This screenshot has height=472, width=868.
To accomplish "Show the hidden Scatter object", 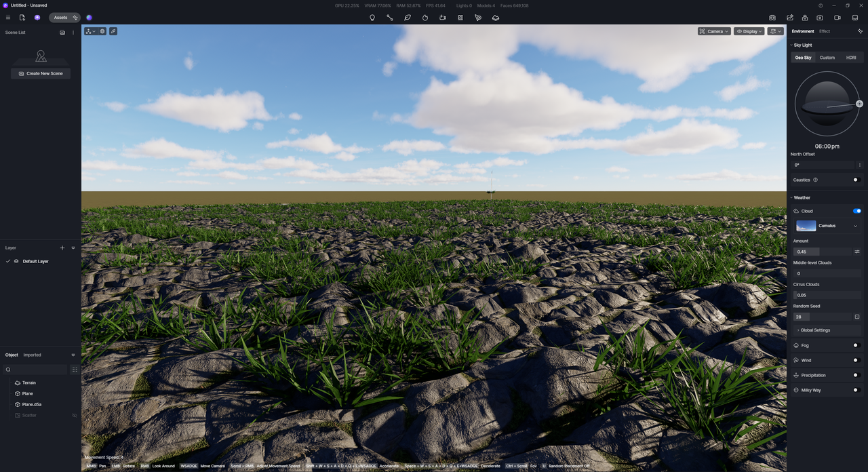I will click(x=75, y=415).
